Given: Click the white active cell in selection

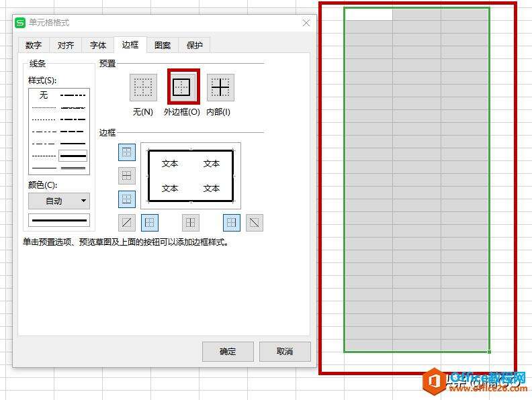Looking at the screenshot, I should (x=369, y=14).
